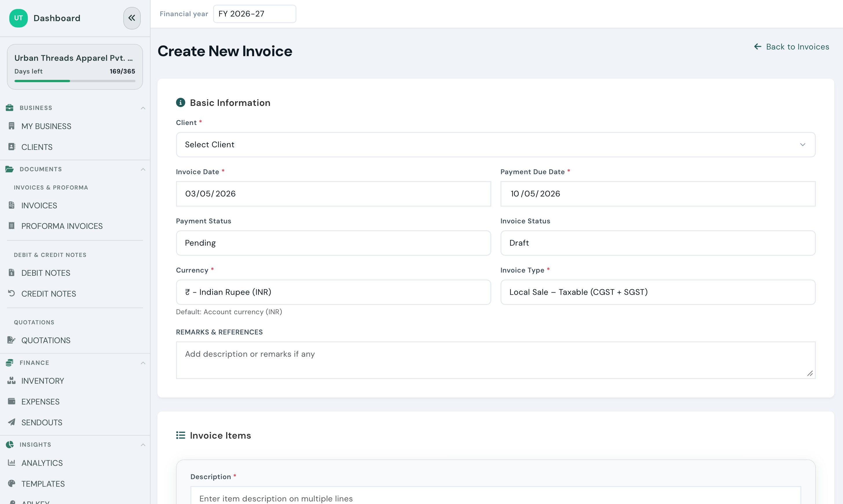This screenshot has width=843, height=504.
Task: Open the Invoice Status Draft dropdown
Action: (658, 243)
